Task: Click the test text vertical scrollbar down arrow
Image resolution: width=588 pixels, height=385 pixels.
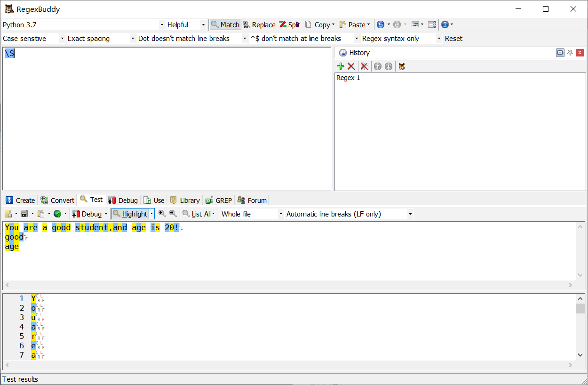Action: pyautogui.click(x=580, y=276)
